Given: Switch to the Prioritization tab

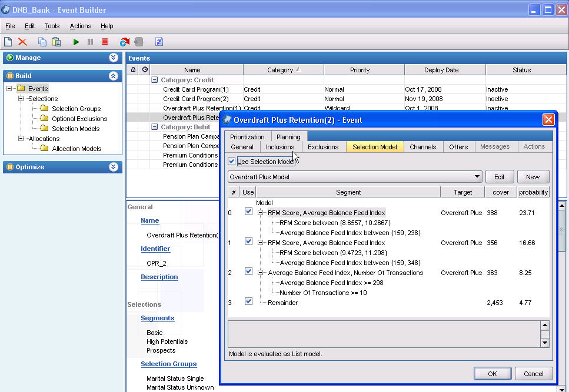Looking at the screenshot, I should pyautogui.click(x=247, y=137).
